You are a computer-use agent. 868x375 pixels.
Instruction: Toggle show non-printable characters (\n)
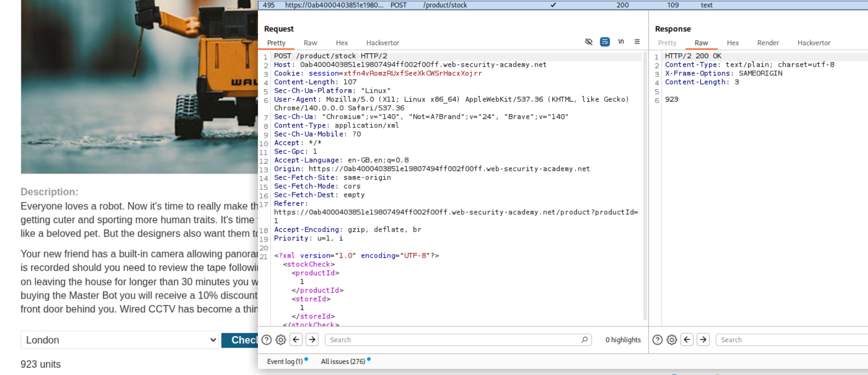(621, 42)
